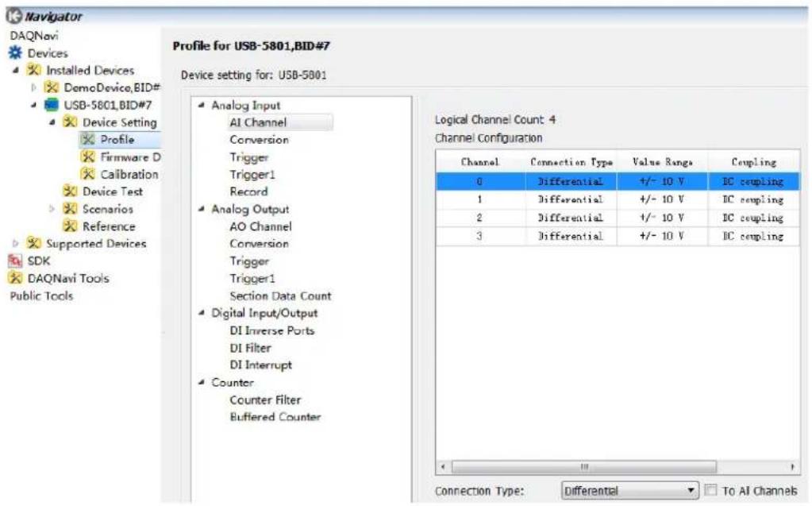Collapse the Digital Input/Output section
Image resolution: width=812 pixels, height=506 pixels.
pyautogui.click(x=202, y=313)
